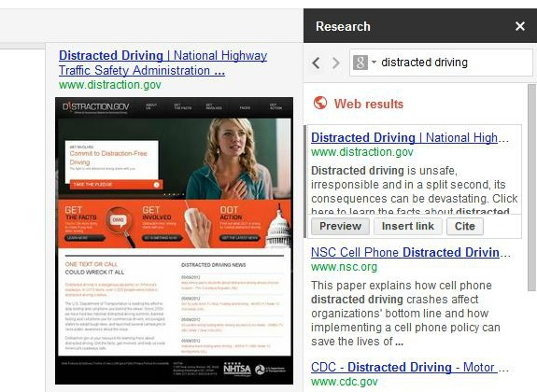
Task: Click the www.nsc.org URL text
Action: 344,266
